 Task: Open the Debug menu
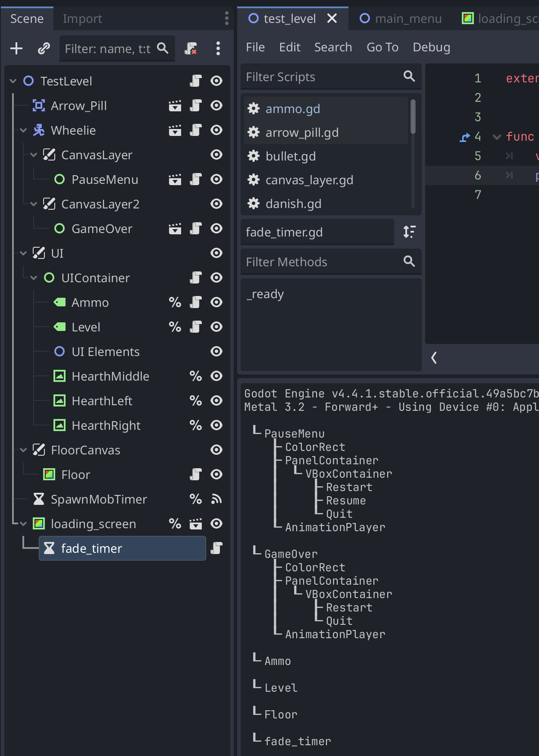pos(431,47)
